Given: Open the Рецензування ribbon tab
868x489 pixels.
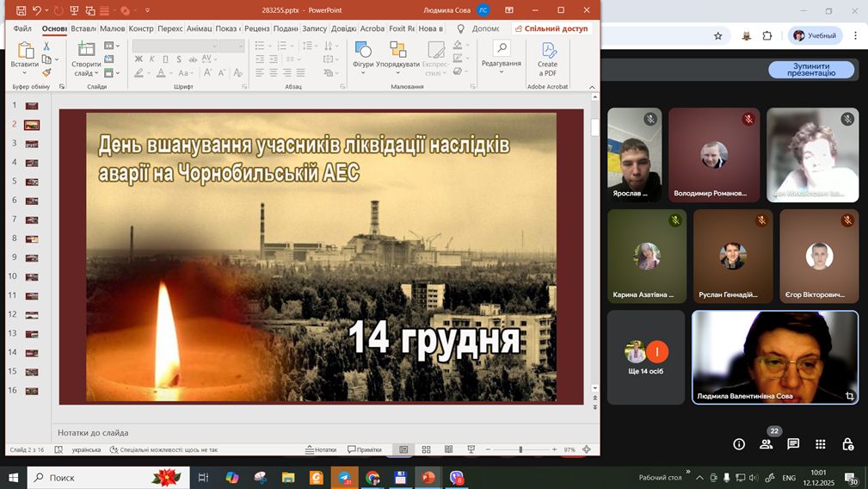Looking at the screenshot, I should [x=257, y=28].
